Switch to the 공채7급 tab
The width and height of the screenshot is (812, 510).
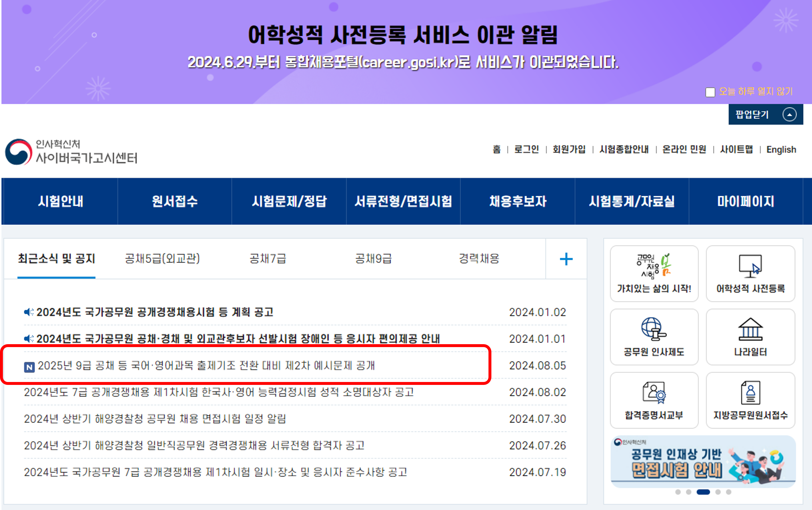pyautogui.click(x=267, y=259)
